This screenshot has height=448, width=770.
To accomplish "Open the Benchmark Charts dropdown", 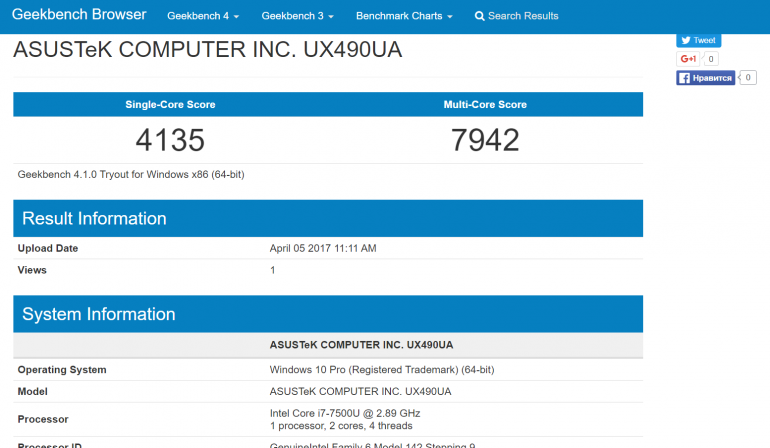I will 404,16.
